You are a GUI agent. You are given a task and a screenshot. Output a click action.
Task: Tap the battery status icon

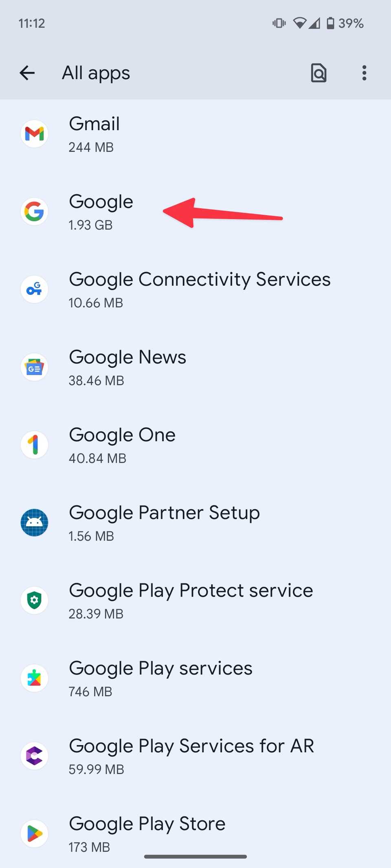click(x=330, y=23)
